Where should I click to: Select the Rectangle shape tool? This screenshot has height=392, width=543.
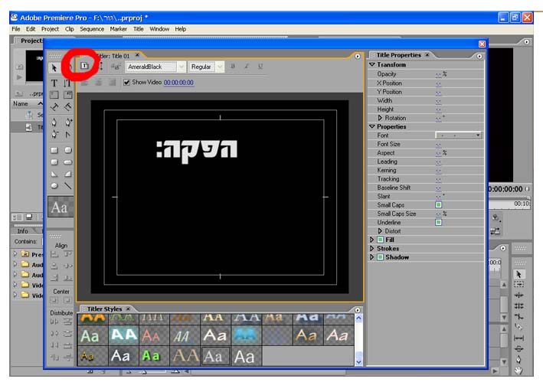point(54,150)
